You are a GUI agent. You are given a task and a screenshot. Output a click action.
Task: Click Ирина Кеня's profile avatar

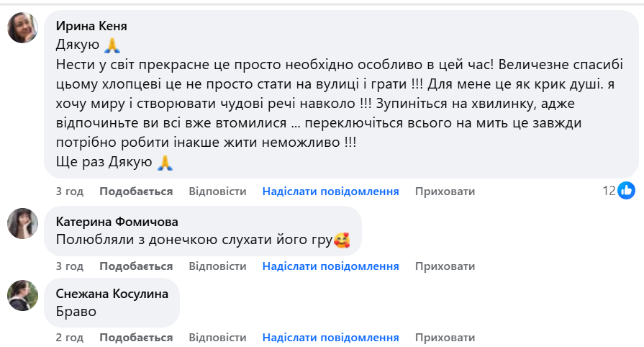point(22,28)
